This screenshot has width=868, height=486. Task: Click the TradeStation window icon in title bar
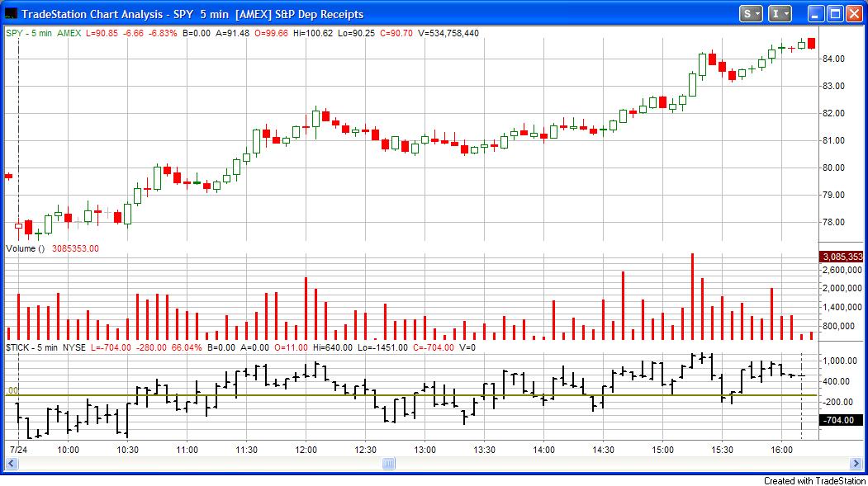(11, 14)
